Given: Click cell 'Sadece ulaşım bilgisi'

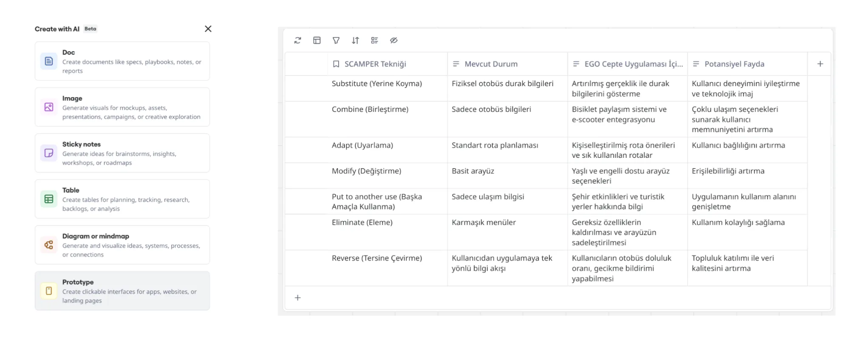Looking at the screenshot, I should tap(507, 202).
